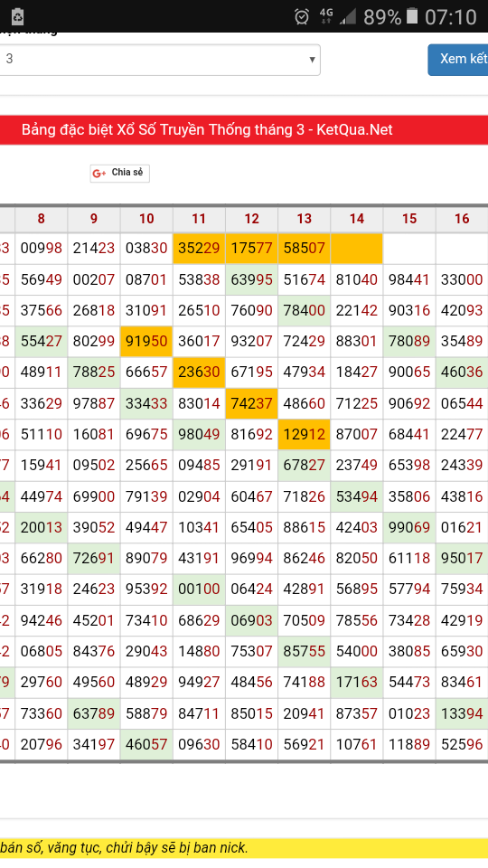Viewport: 488px width, 868px height.
Task: Tap the cell 00998
Action: (x=41, y=248)
